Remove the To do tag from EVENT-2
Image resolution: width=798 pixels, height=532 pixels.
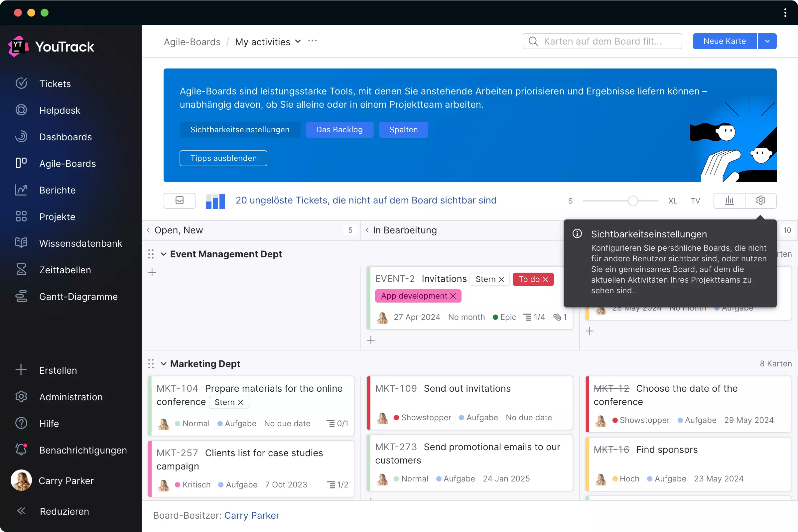545,279
